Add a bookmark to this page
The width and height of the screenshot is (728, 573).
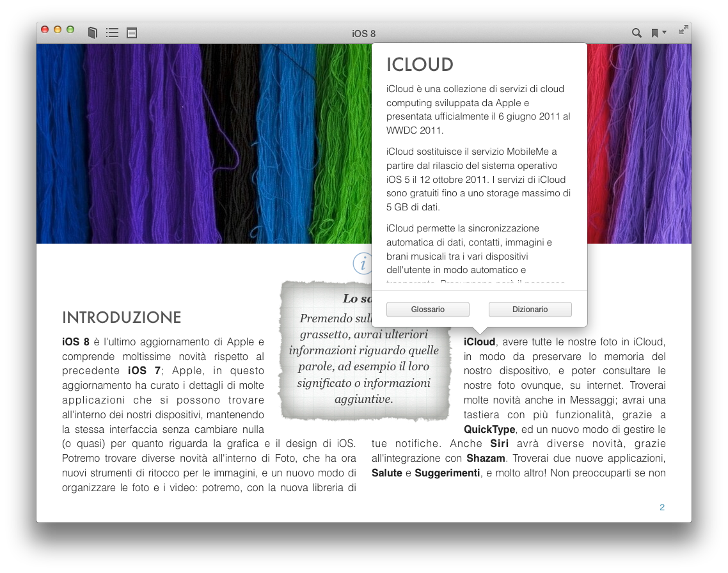point(654,33)
